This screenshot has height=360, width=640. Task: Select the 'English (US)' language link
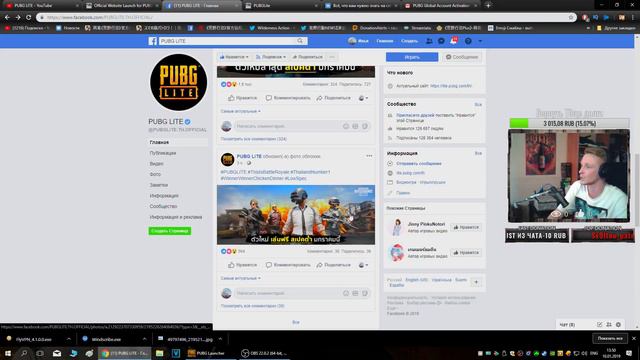416,280
